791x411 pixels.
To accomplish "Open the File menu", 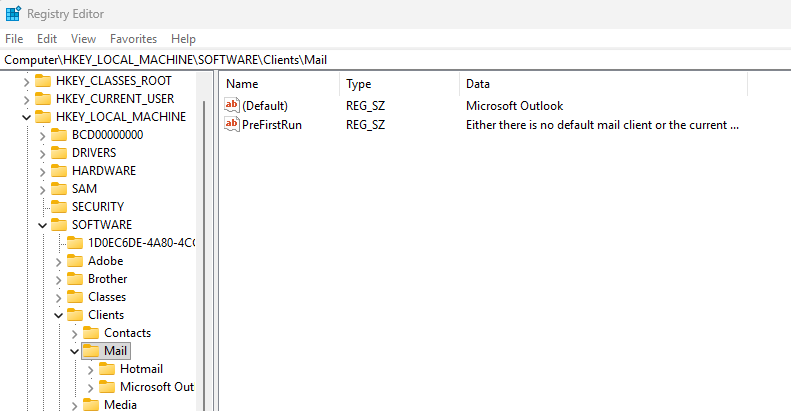I will pyautogui.click(x=14, y=39).
